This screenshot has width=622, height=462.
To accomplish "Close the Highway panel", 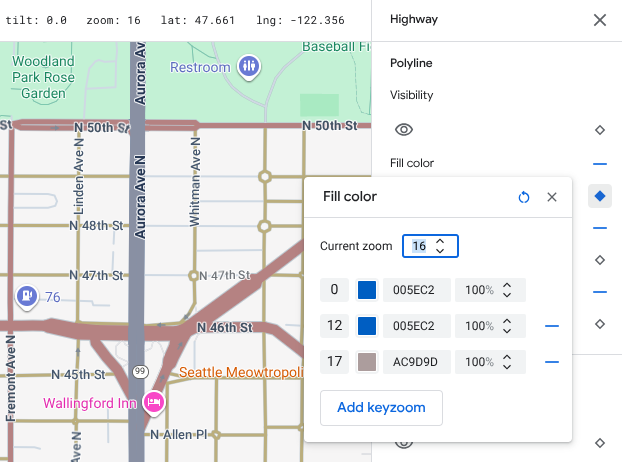I will click(x=599, y=19).
